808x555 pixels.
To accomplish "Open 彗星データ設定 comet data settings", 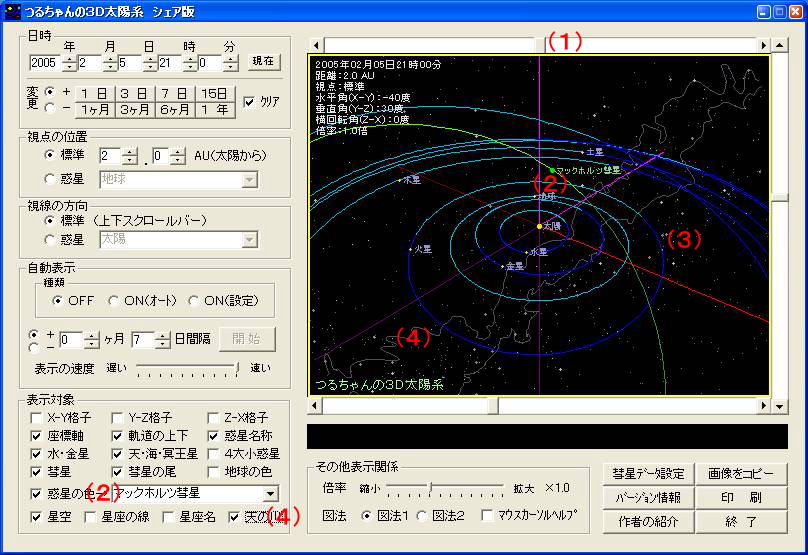I will click(649, 475).
